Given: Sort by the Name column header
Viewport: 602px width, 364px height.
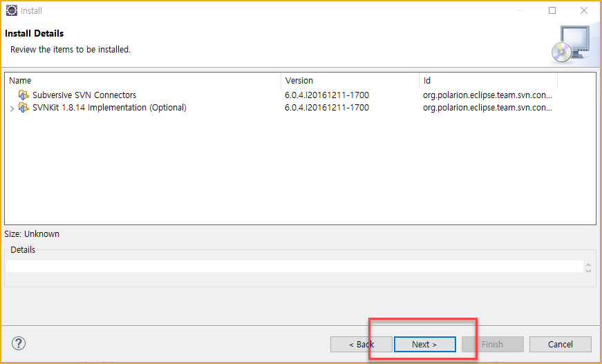Looking at the screenshot, I should coord(143,81).
